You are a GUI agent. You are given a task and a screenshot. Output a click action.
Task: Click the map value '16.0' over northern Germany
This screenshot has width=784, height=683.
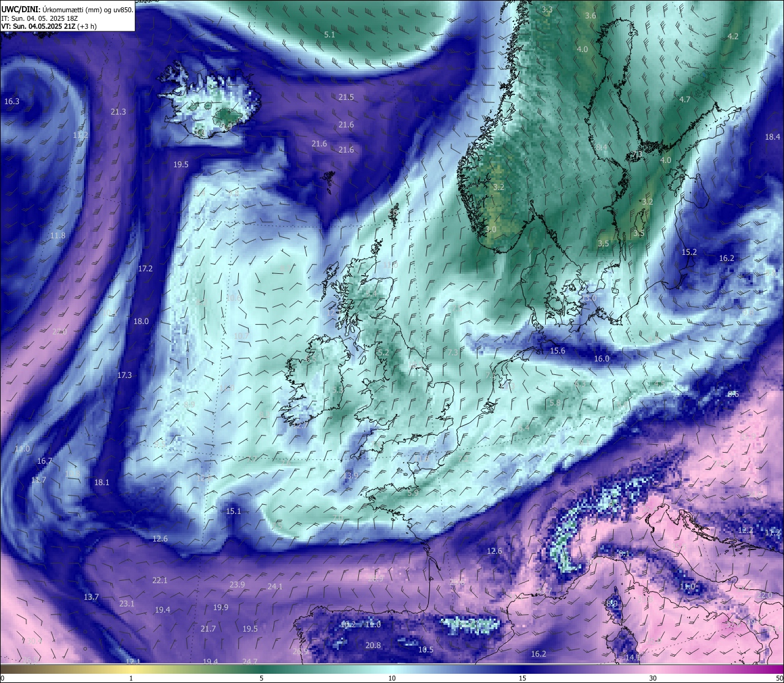click(601, 359)
